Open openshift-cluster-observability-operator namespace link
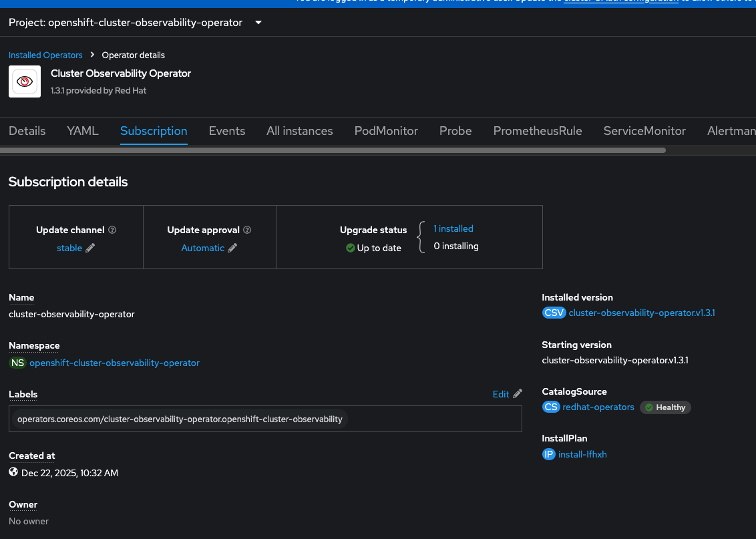 [x=114, y=363]
